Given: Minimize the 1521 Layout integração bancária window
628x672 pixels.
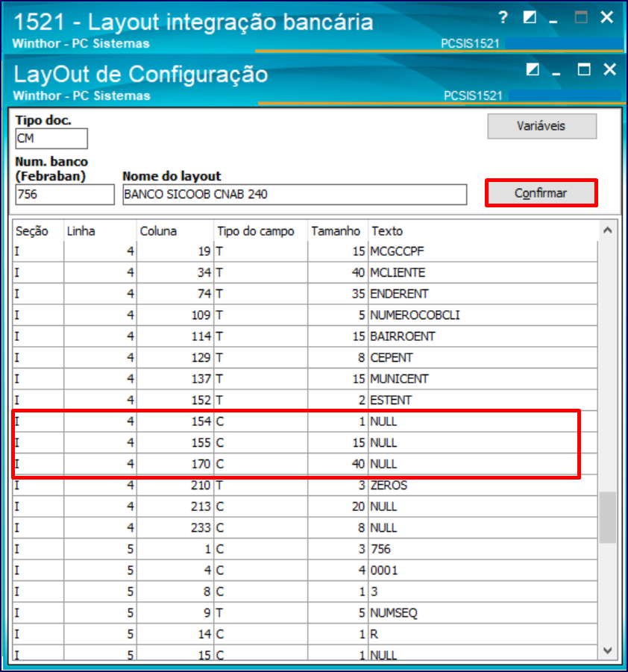Looking at the screenshot, I should (553, 20).
